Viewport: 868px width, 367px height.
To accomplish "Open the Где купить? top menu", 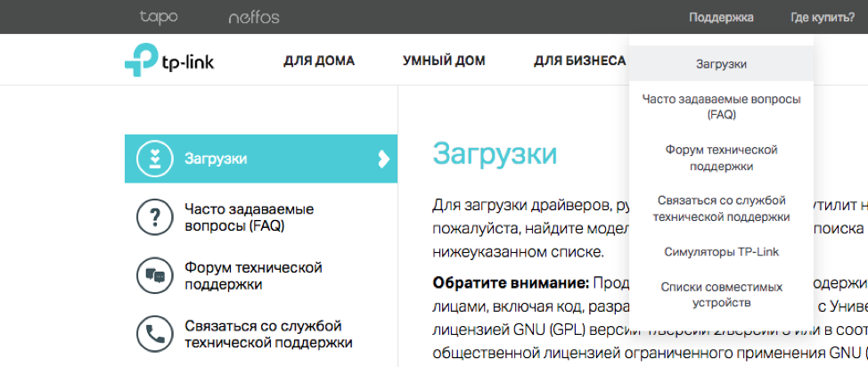I will click(x=823, y=18).
